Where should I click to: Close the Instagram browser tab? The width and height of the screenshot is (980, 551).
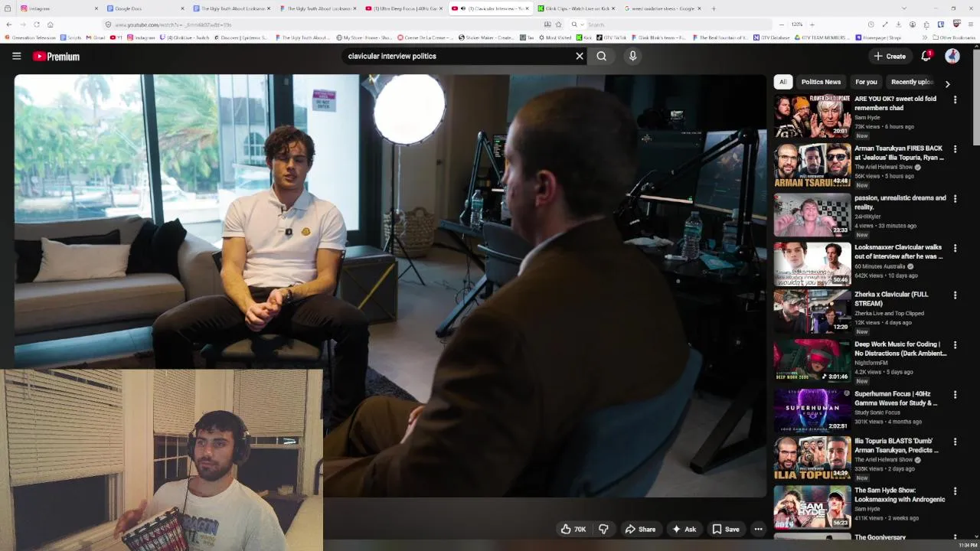click(96, 8)
